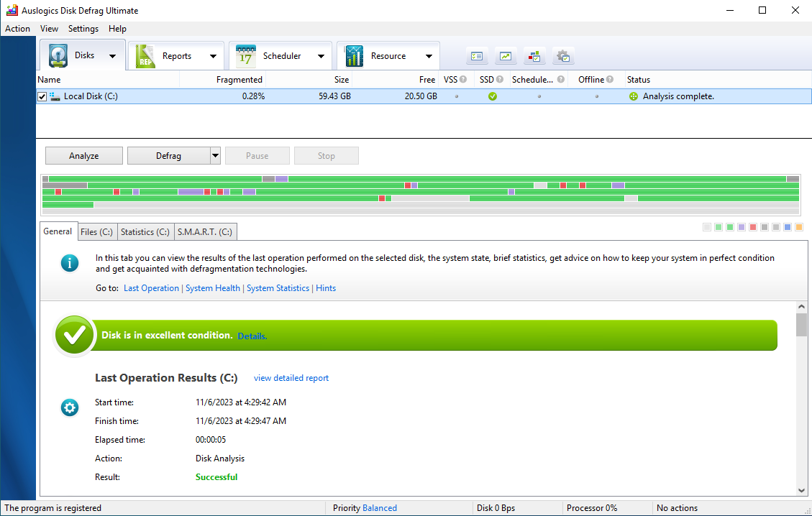Click the Size column header
The height and width of the screenshot is (516, 812).
342,79
